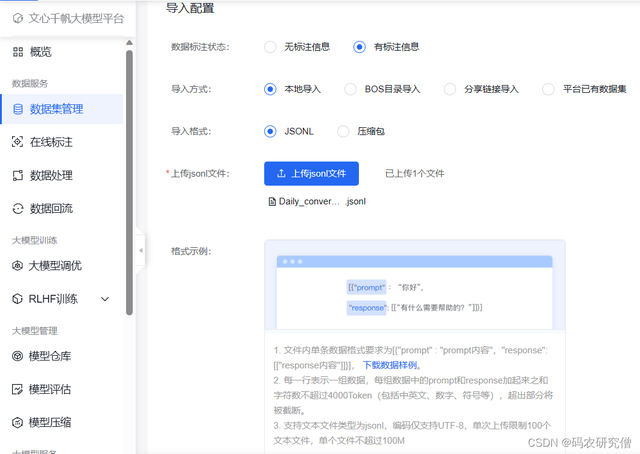Click the sidebar vertical scrollbar
This screenshot has width=640, height=454.
pos(129,180)
